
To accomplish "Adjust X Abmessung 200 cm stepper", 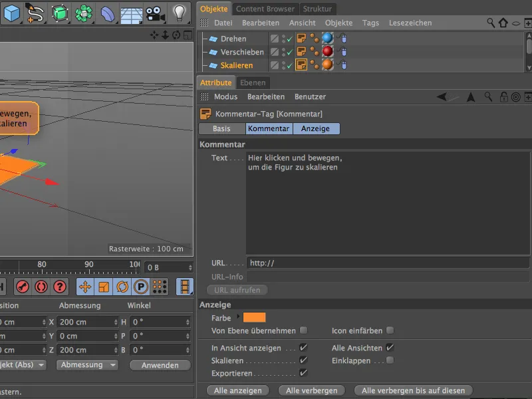I will (x=116, y=322).
